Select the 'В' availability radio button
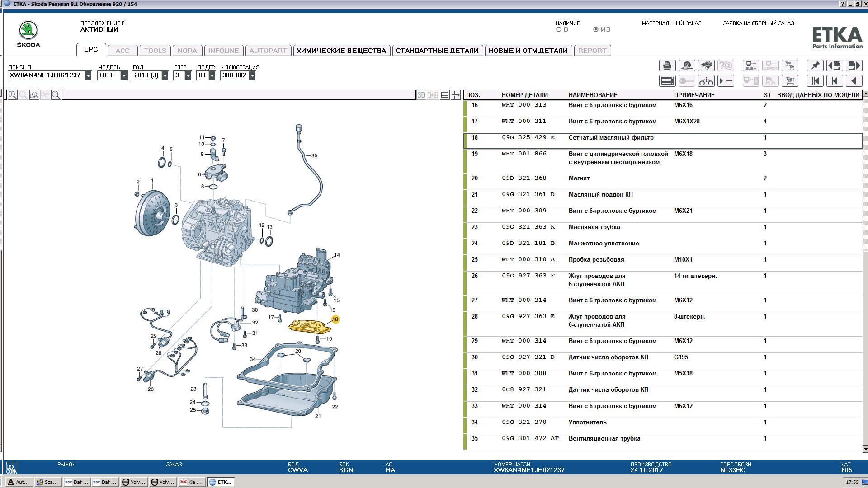Viewport: 868px width, 488px height. coord(559,30)
